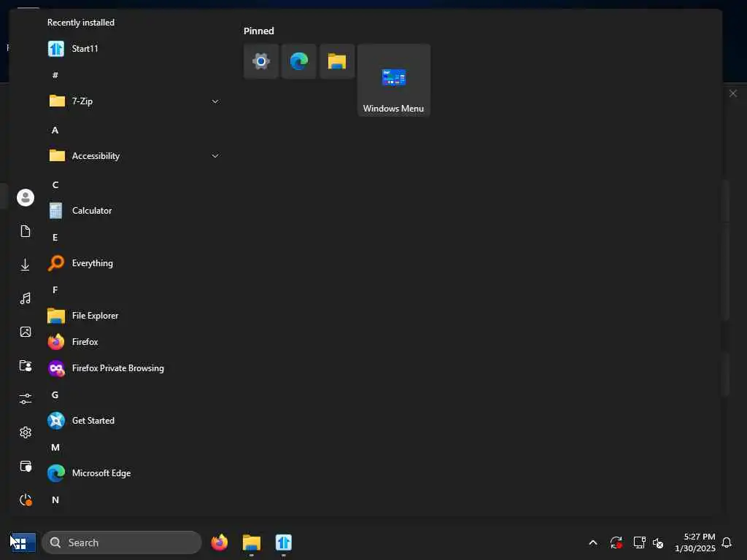Expand the 7-Zip folder chevron

tap(215, 101)
